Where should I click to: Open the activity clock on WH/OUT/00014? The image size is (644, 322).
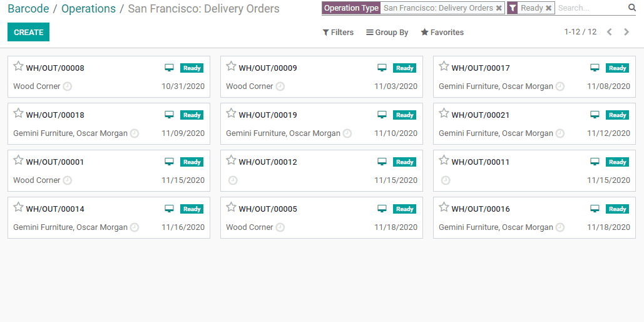coord(135,227)
